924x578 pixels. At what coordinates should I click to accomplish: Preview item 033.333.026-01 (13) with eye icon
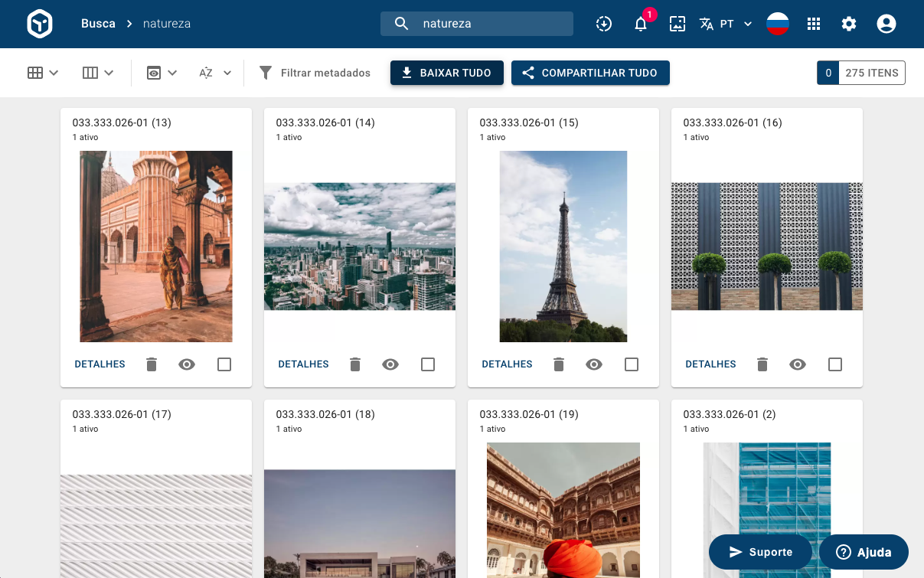coord(187,364)
